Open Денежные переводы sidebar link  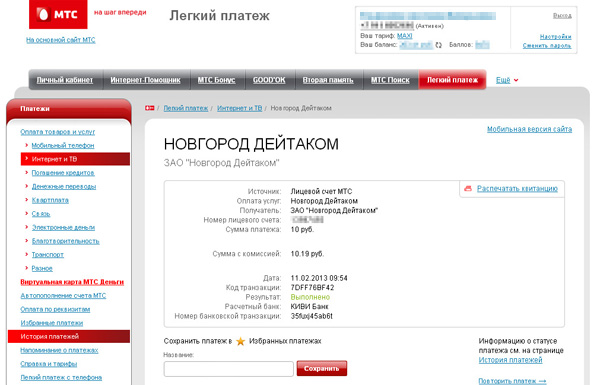pos(64,186)
